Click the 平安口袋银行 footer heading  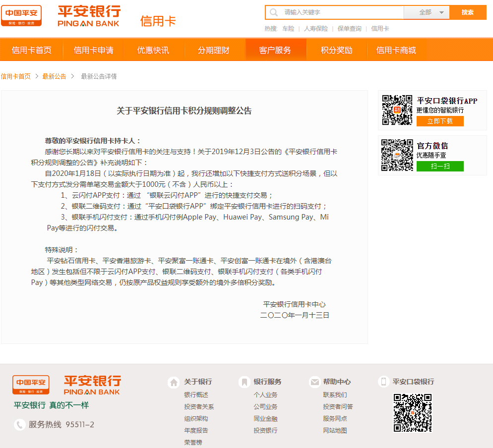point(414,382)
